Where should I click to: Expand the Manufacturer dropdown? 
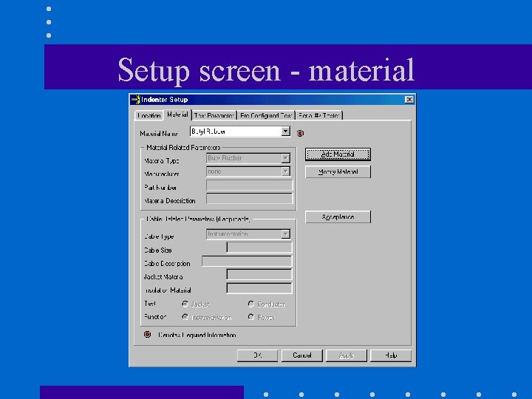[286, 171]
